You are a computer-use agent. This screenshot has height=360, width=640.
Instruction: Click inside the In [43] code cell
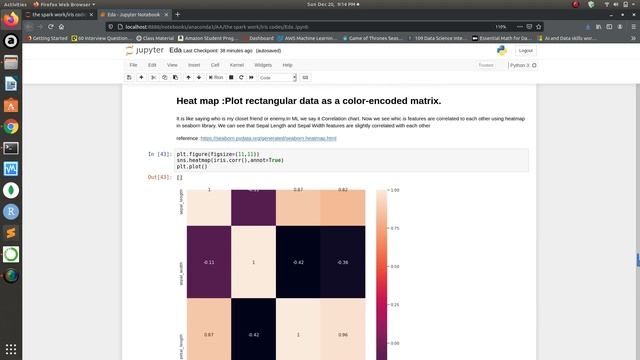pos(351,160)
